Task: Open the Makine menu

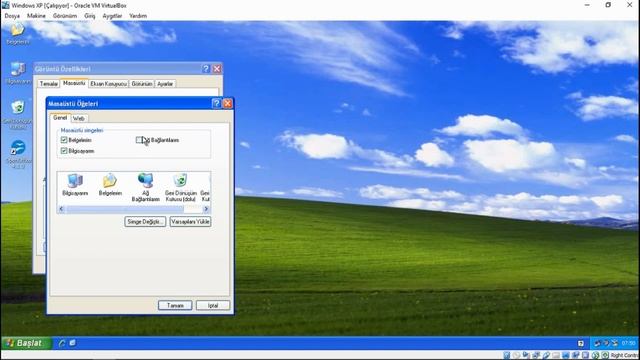Action: pyautogui.click(x=36, y=16)
